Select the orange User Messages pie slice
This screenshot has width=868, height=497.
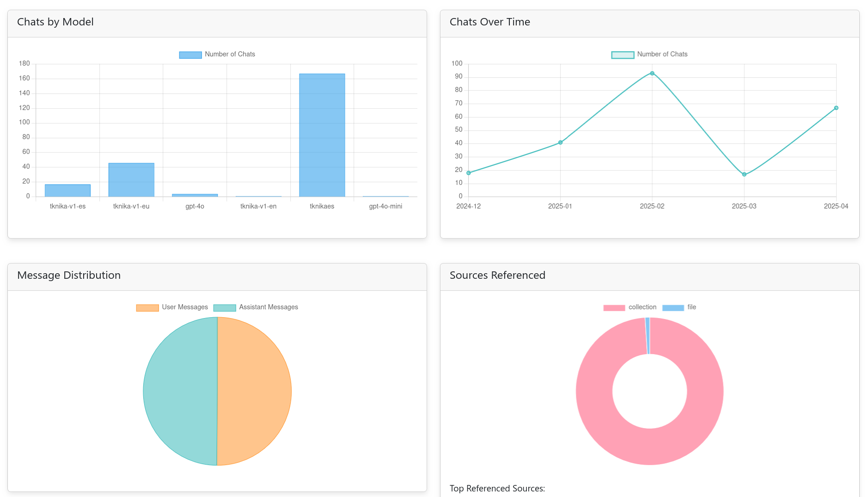pos(254,392)
